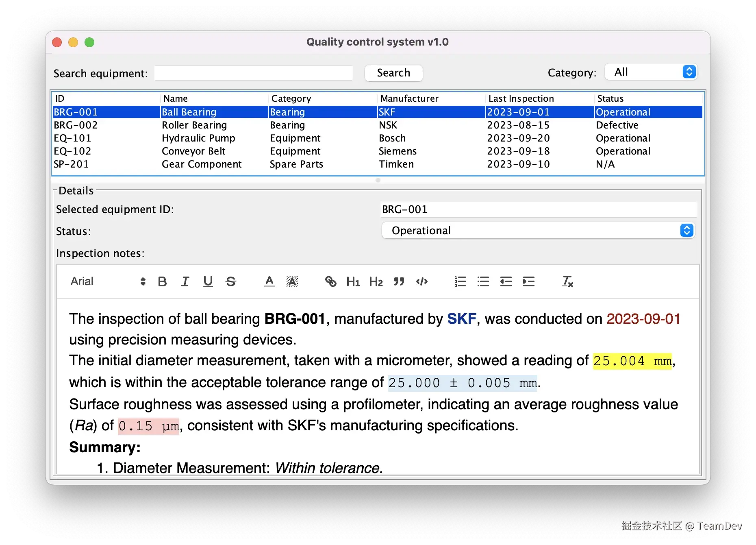Create an ordered list
This screenshot has height=545, width=756.
click(460, 281)
